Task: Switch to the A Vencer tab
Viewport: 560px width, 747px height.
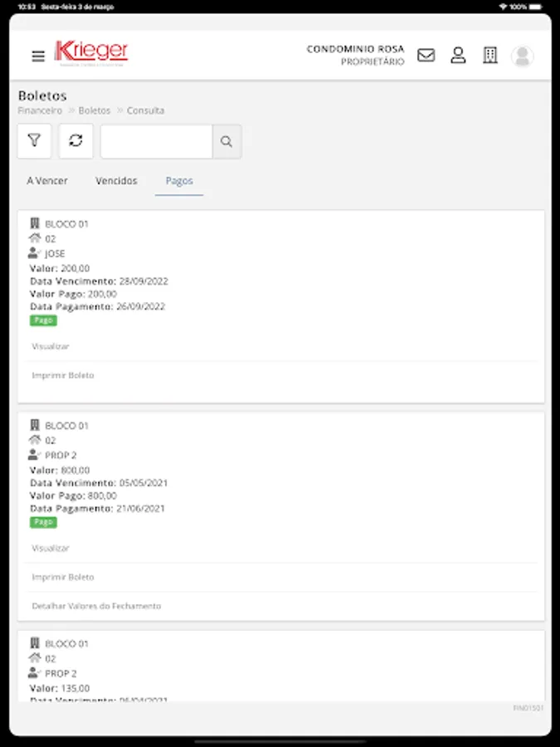Action: [x=47, y=181]
